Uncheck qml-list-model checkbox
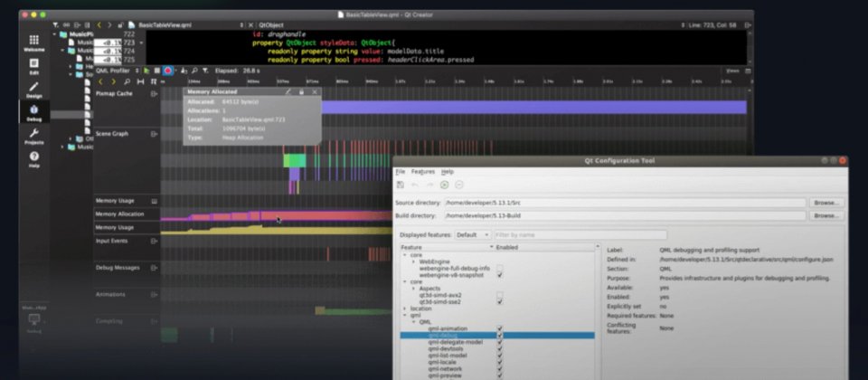The height and width of the screenshot is (380, 868). (x=500, y=356)
